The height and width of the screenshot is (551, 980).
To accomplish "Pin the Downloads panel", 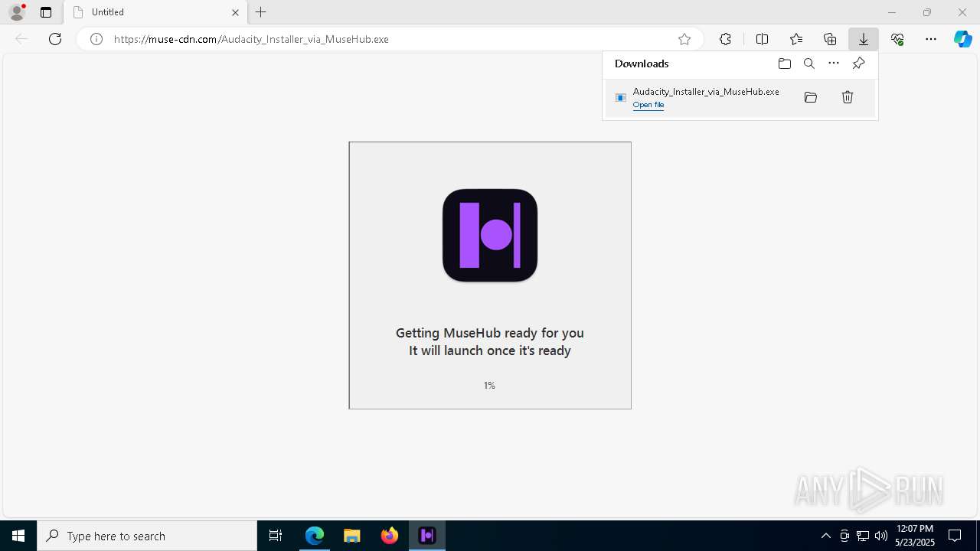I will pyautogui.click(x=858, y=64).
